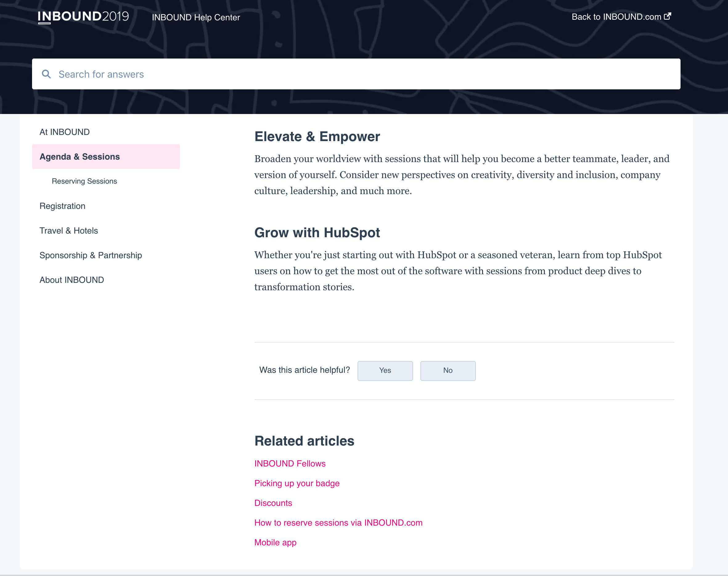Click the INBOUND2019 logo icon
Screen dimensions: 728x578
coord(83,17)
